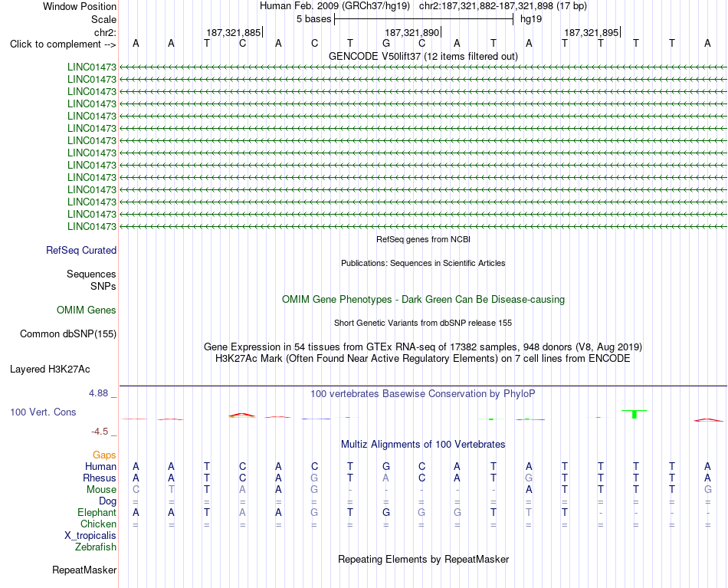Click the 187,321,895 ruler position marker
Screen dimensions: 728x588
(592, 32)
